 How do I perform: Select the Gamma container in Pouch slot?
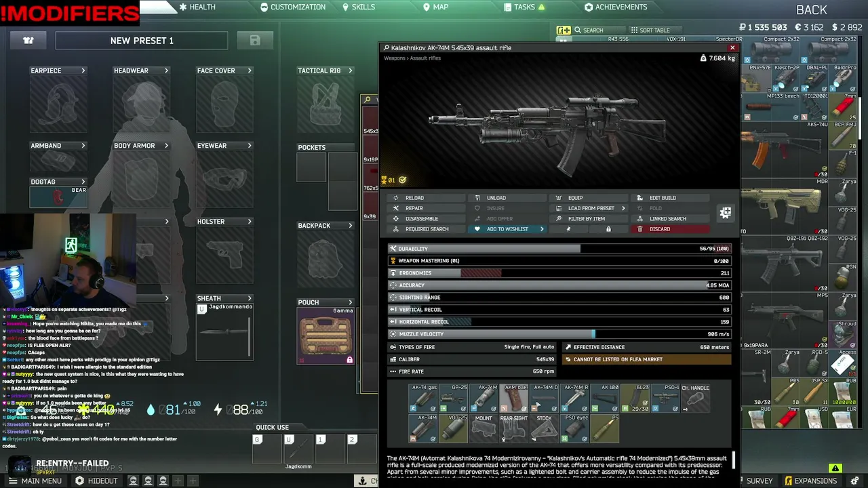(x=325, y=335)
